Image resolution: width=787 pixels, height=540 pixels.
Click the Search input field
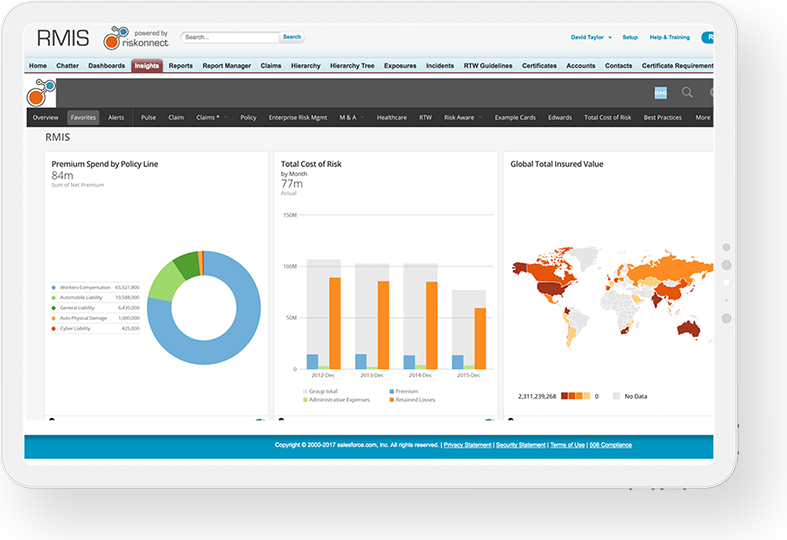point(230,37)
